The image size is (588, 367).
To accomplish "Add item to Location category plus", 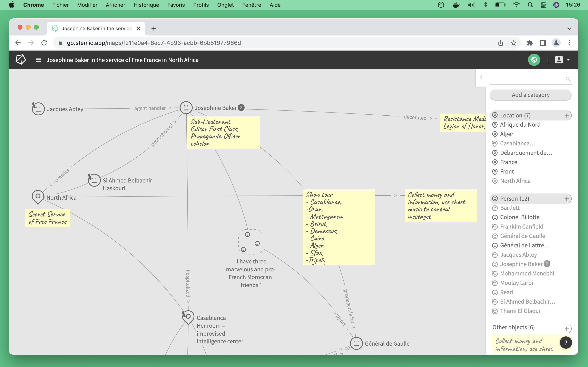I will 567,116.
